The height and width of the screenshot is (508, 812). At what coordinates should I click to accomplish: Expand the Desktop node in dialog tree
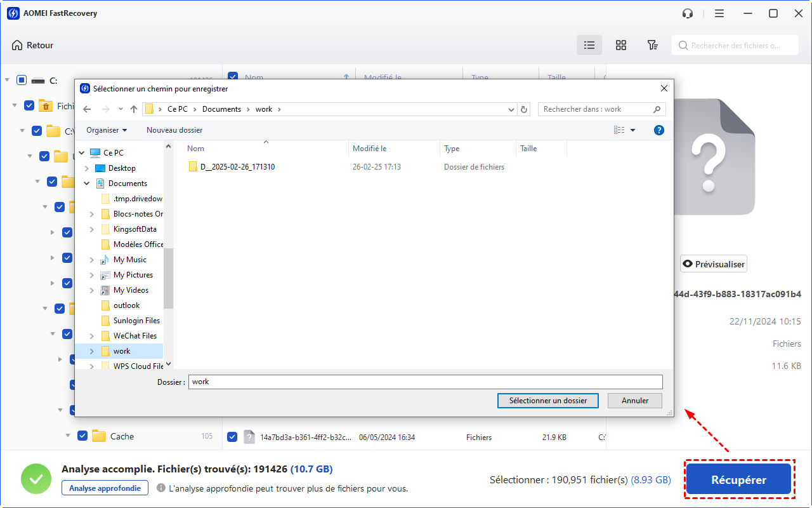(x=87, y=168)
